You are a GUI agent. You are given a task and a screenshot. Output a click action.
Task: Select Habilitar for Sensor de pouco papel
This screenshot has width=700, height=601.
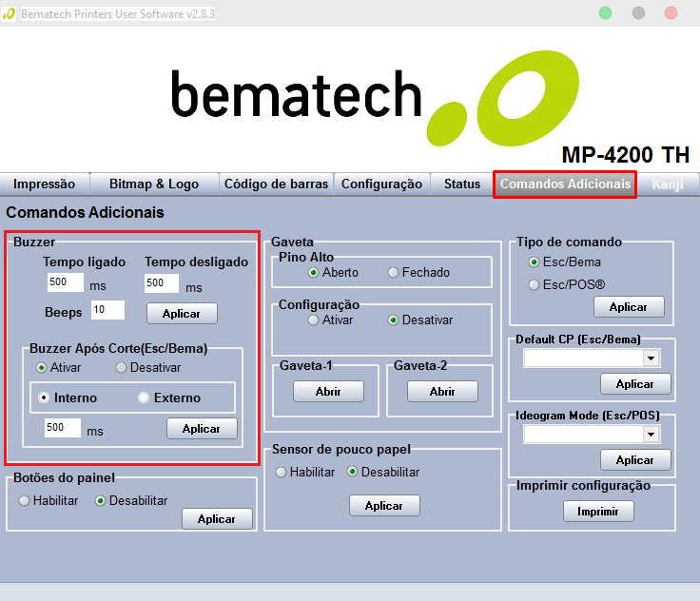point(282,472)
